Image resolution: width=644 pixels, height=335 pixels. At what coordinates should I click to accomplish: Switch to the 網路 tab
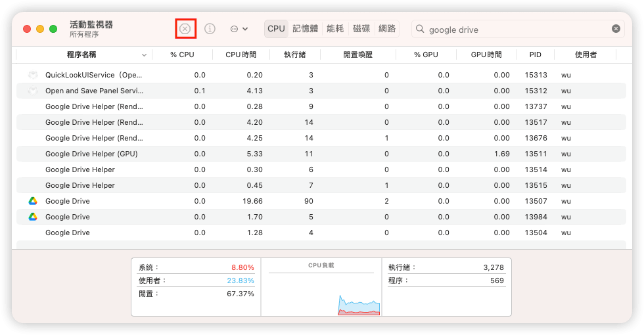point(387,29)
